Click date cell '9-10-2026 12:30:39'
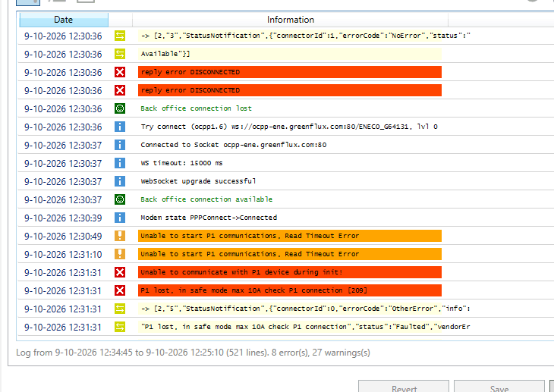This screenshot has width=554, height=392. (63, 218)
